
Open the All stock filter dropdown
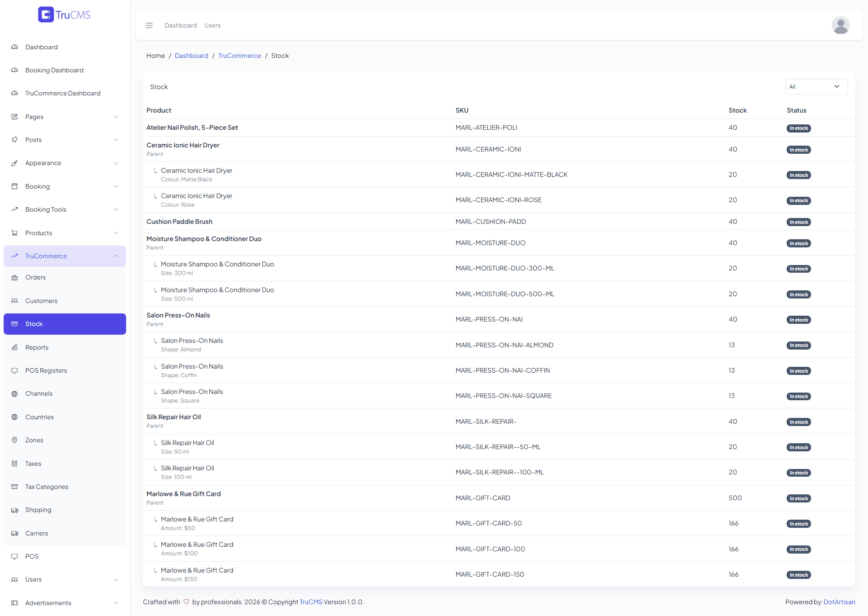pos(816,86)
